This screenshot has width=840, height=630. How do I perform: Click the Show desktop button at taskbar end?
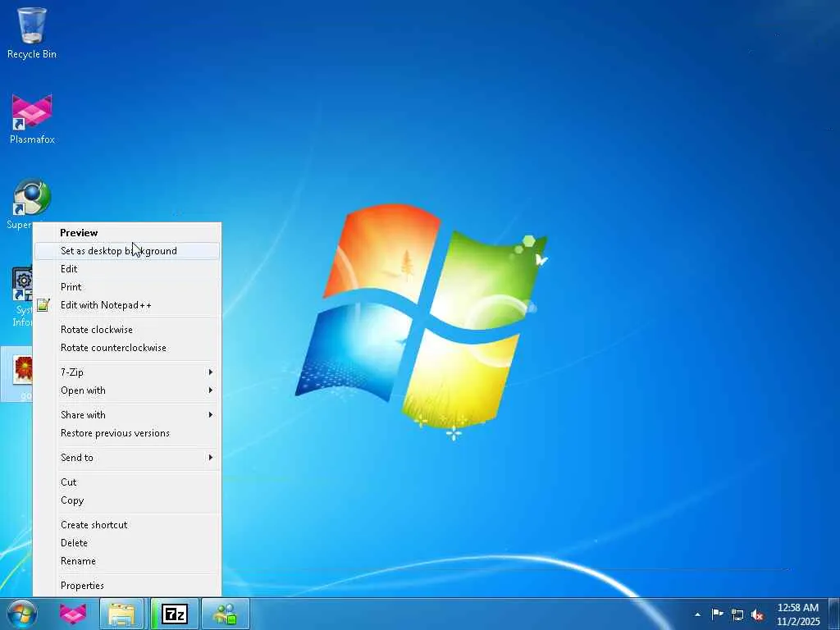pyautogui.click(x=834, y=614)
